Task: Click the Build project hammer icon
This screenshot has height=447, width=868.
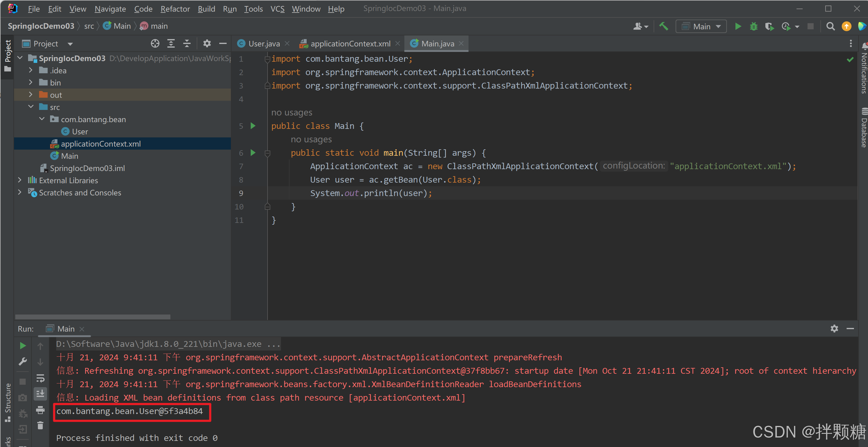Action: pyautogui.click(x=663, y=26)
